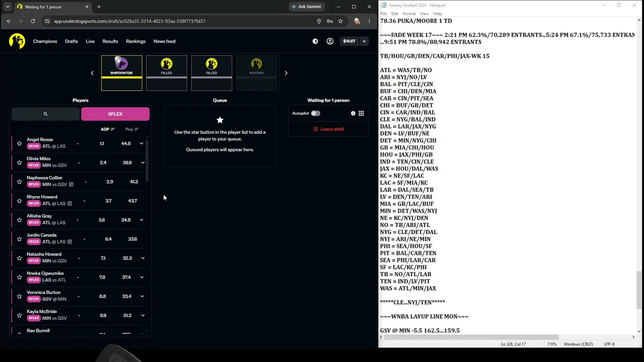
Task: Star Olivia Miles to add to queue
Action: (20, 162)
